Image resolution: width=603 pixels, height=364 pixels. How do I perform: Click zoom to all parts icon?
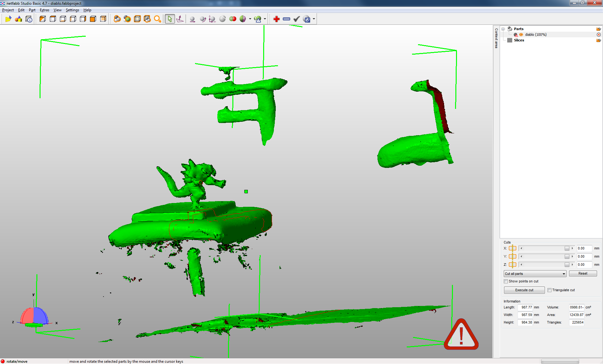click(x=117, y=19)
